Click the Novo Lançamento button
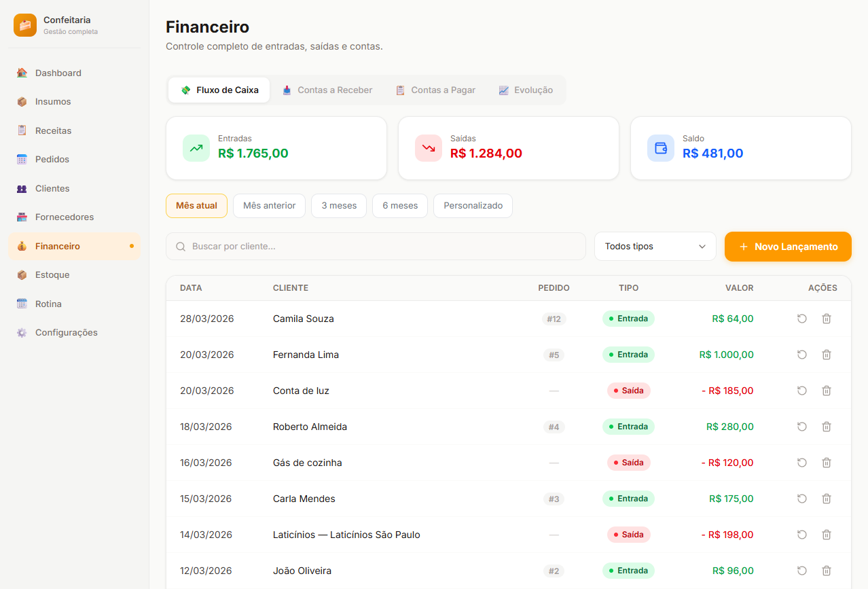This screenshot has width=868, height=589. (x=787, y=246)
